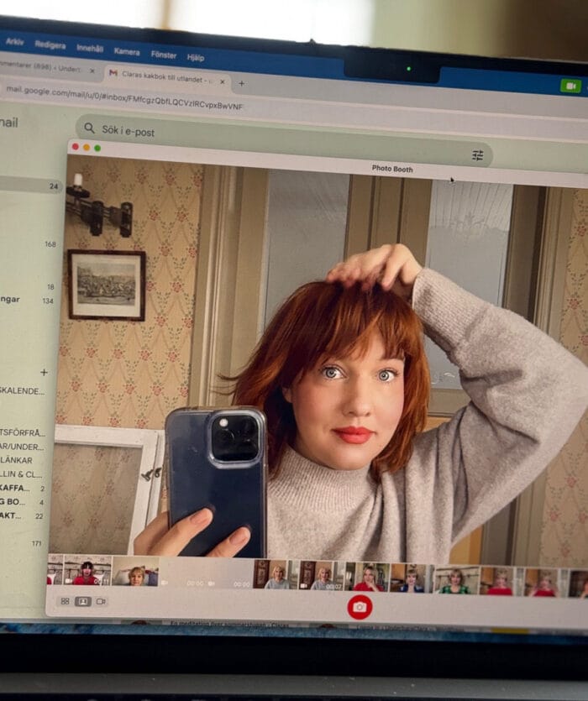This screenshot has height=701, width=588.
Task: Select single still photo mode
Action: tap(82, 601)
